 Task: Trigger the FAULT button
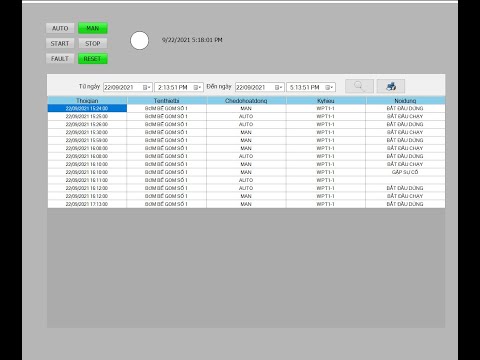click(60, 59)
